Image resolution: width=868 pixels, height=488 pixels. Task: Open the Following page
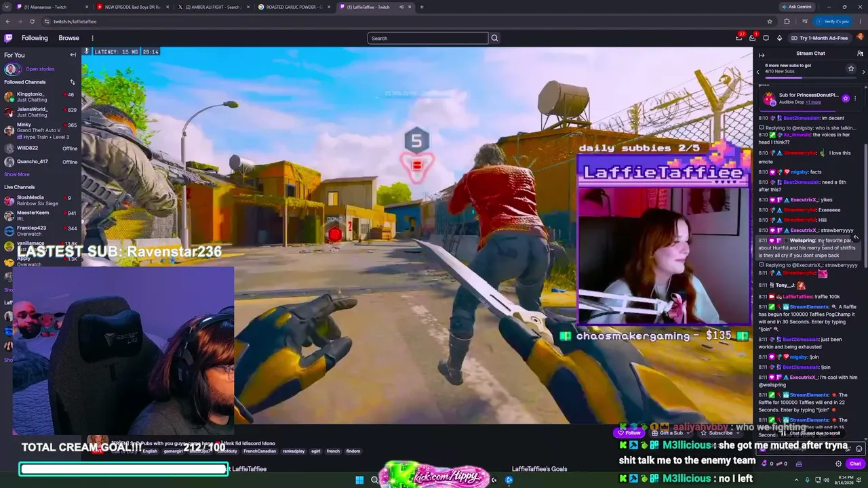(35, 38)
